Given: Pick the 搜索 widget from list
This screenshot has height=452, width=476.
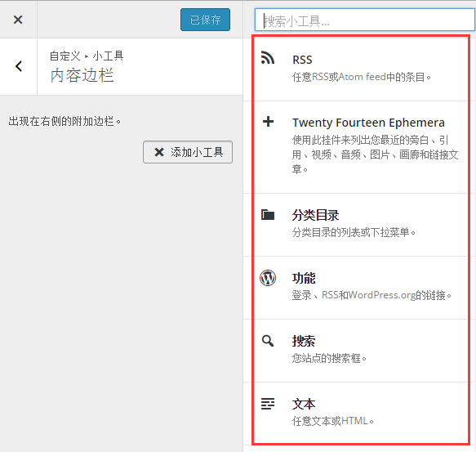Looking at the screenshot, I should 360,351.
